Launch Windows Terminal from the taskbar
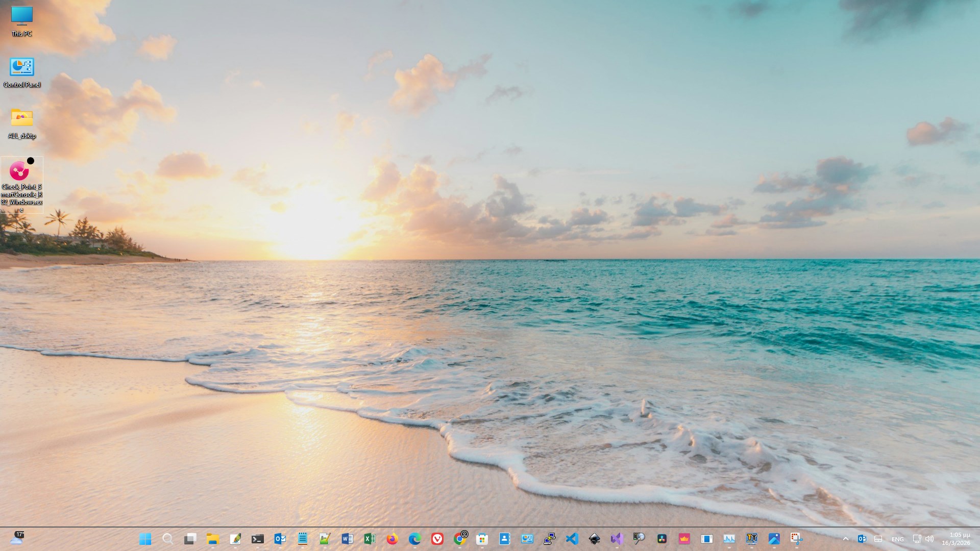 coord(258,538)
